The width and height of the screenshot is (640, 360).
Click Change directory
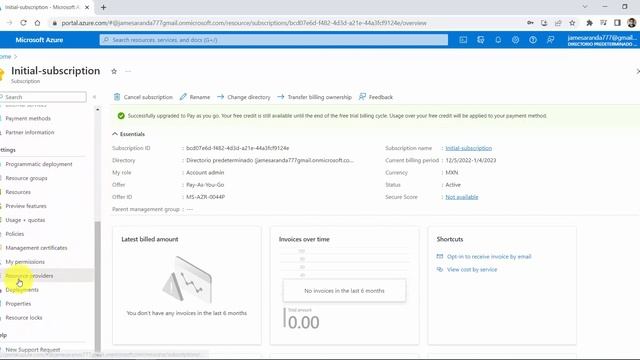[x=244, y=97]
